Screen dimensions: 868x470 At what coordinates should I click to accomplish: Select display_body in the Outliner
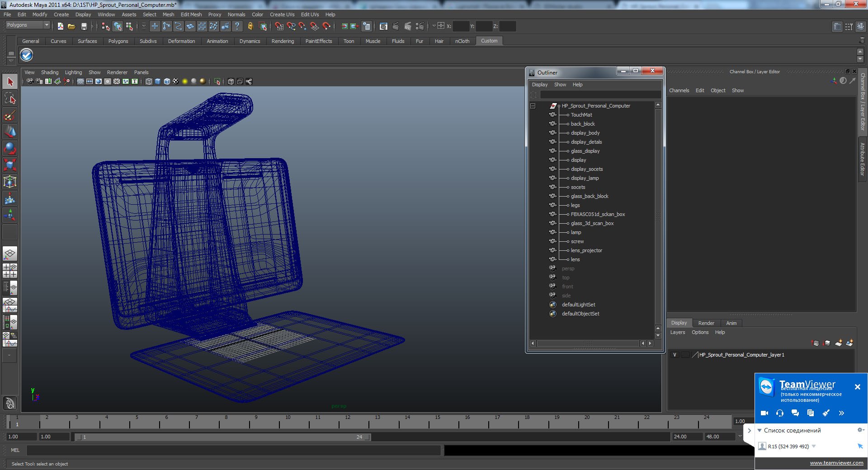click(x=585, y=133)
